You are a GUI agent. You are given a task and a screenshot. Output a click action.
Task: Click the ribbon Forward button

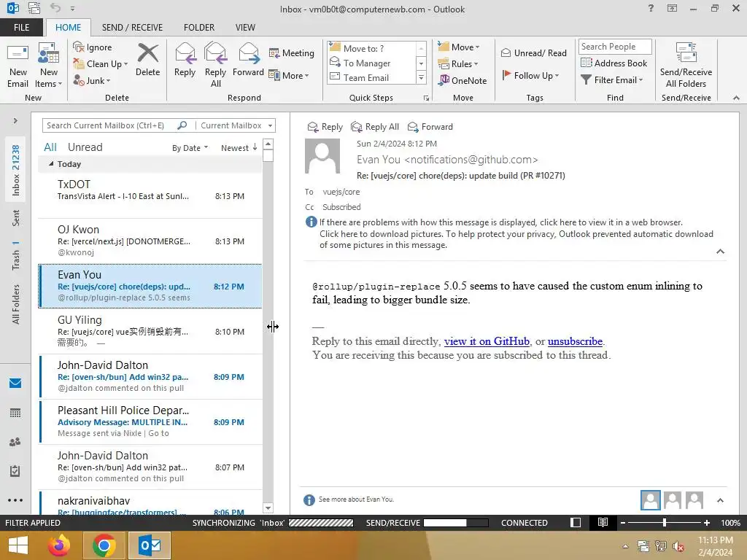click(248, 60)
